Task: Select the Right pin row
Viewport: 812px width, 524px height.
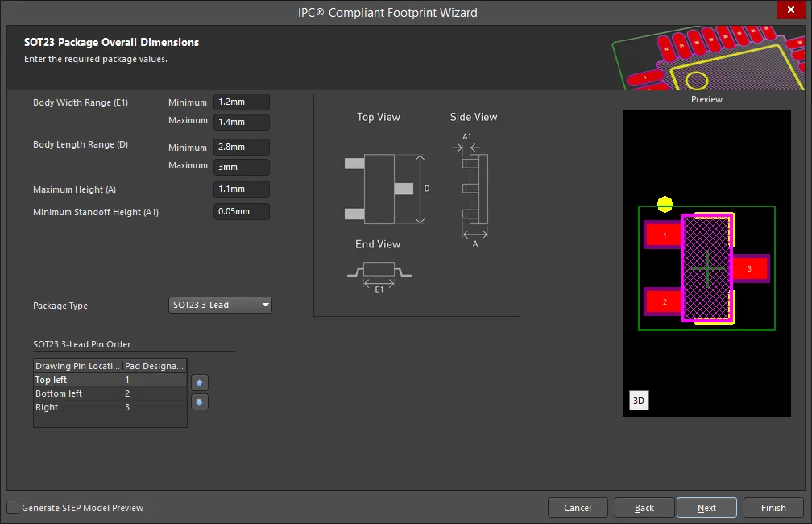Action: point(110,407)
